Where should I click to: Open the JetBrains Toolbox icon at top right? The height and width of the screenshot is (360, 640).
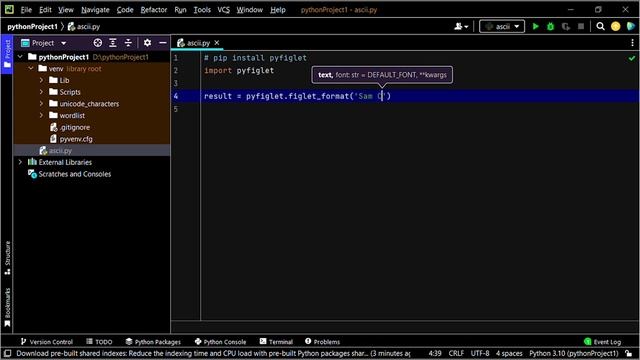631,27
